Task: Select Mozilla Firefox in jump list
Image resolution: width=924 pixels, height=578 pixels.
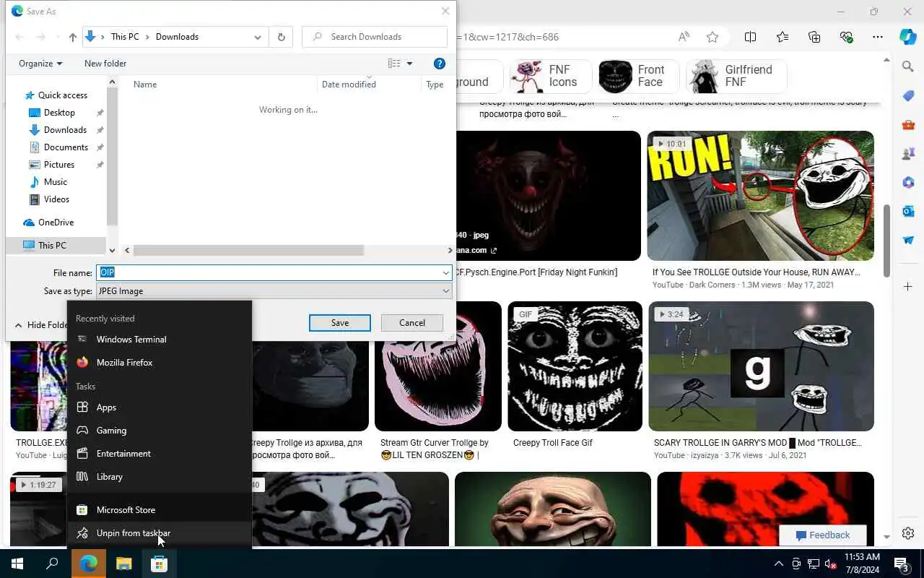Action: tap(160, 363)
